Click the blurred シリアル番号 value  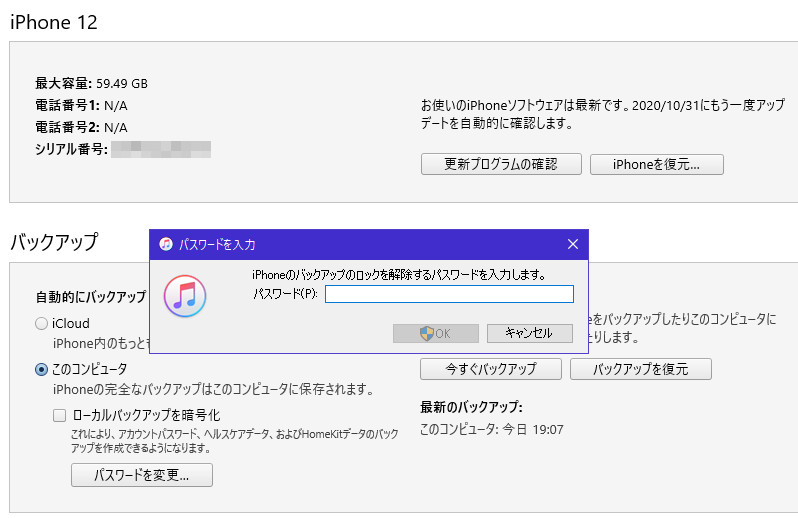tap(161, 149)
